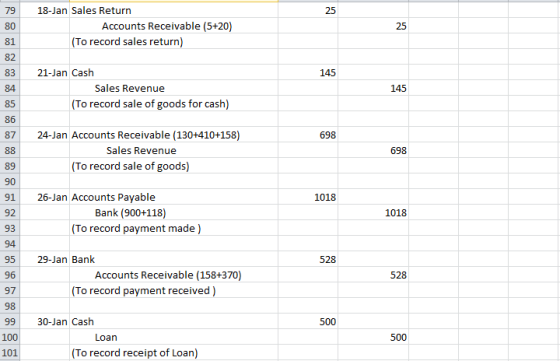Select the 30-Jan date cell

click(45, 321)
